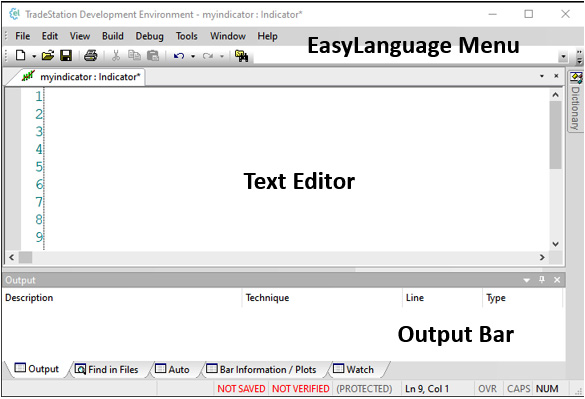Open the Edit menu
The image size is (585, 399).
pos(50,36)
